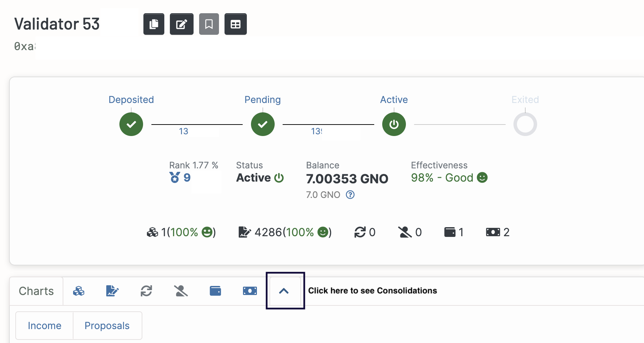Select the Income chart button
This screenshot has width=644, height=343.
45,326
